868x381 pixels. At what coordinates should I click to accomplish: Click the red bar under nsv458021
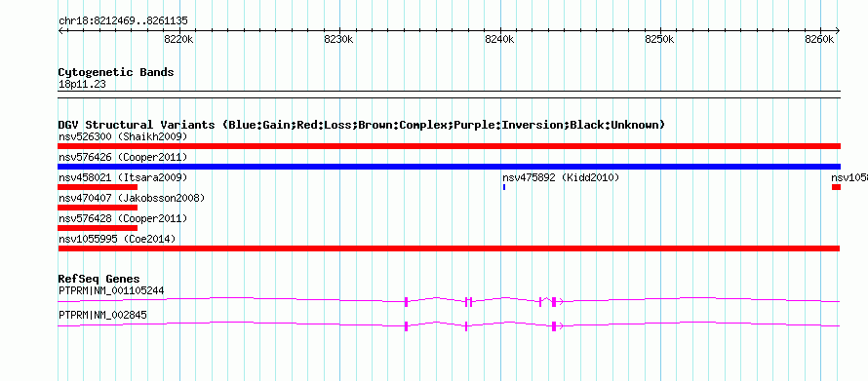coord(98,187)
